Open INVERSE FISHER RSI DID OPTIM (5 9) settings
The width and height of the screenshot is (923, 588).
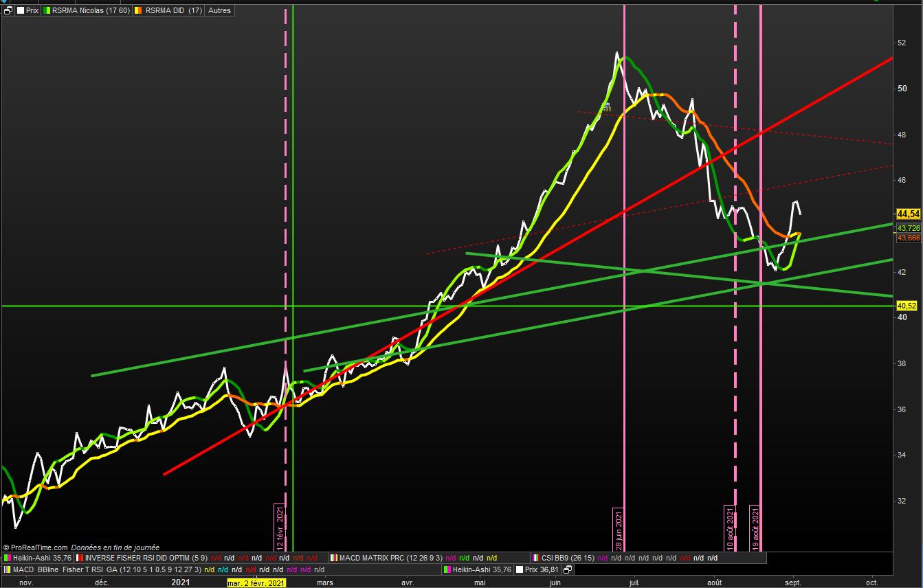pyautogui.click(x=148, y=558)
